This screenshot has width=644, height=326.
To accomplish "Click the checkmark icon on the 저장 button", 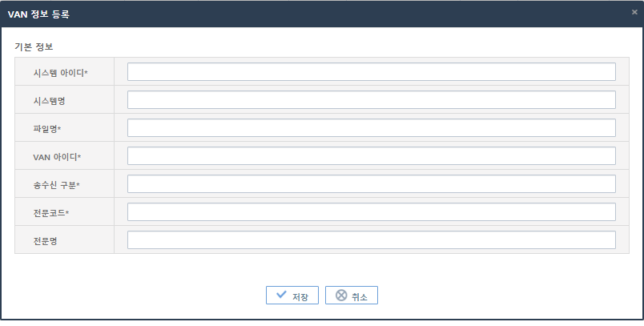I will point(281,295).
